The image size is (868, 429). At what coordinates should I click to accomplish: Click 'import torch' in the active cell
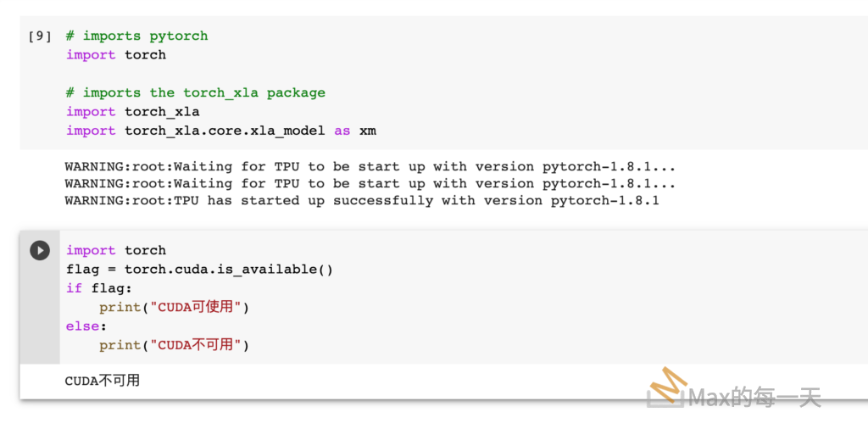(x=116, y=250)
